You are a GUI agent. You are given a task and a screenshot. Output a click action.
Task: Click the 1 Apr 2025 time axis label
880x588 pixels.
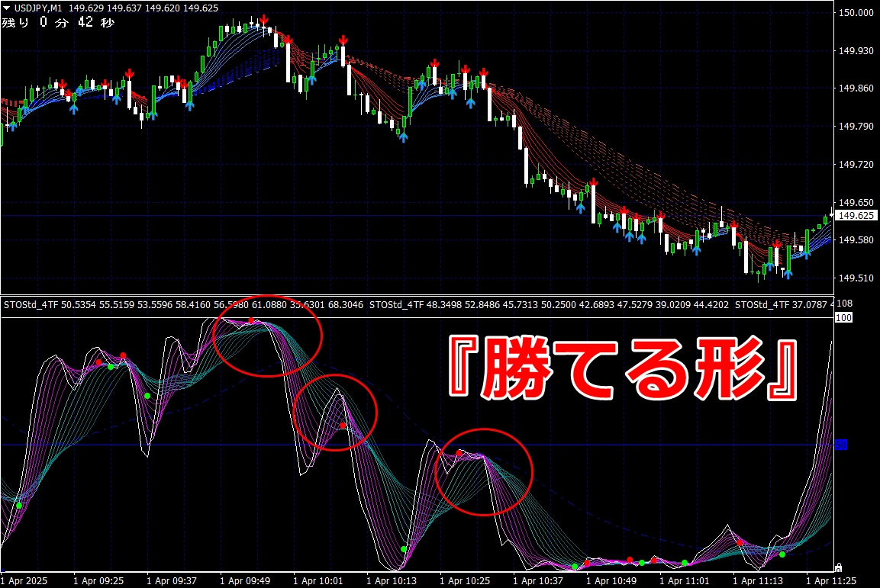tap(24, 580)
